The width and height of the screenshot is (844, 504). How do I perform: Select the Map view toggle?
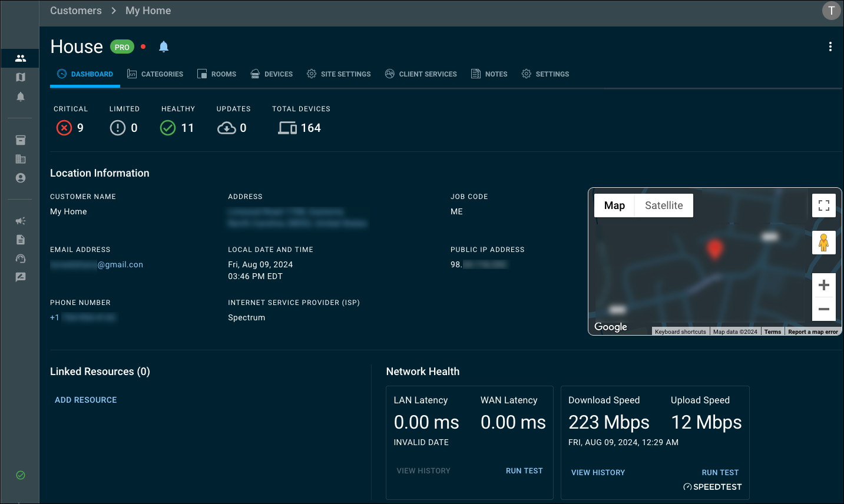pos(614,205)
